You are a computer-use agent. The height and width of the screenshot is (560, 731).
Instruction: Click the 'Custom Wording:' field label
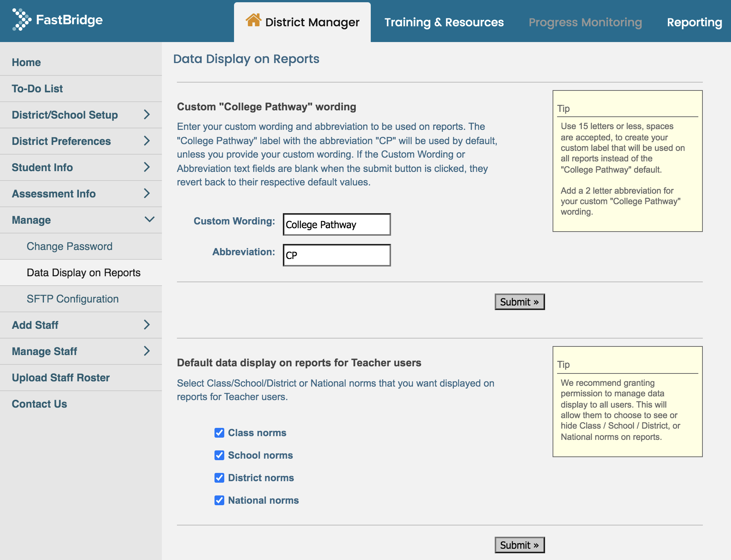(234, 221)
